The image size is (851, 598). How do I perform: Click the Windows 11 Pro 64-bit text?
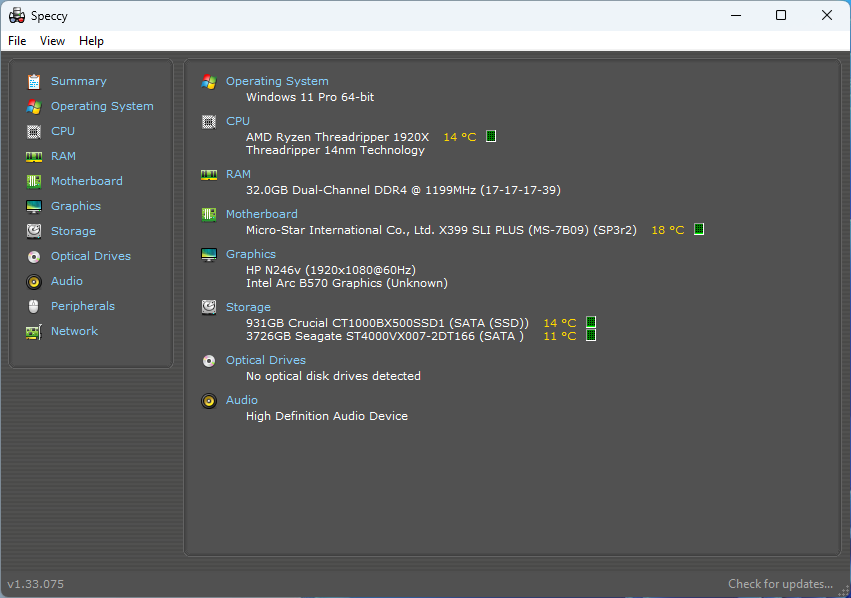click(310, 97)
